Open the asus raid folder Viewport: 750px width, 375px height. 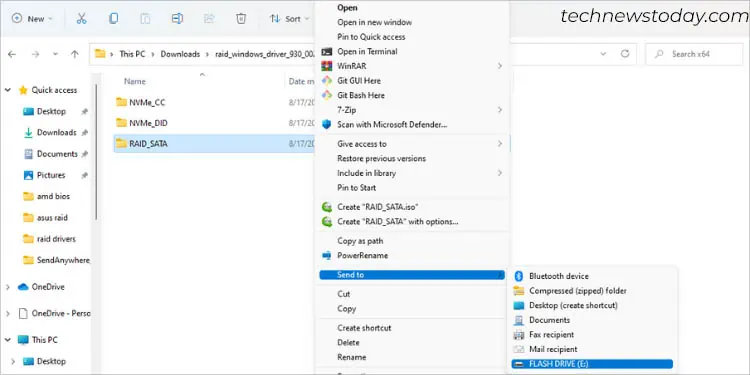point(52,218)
